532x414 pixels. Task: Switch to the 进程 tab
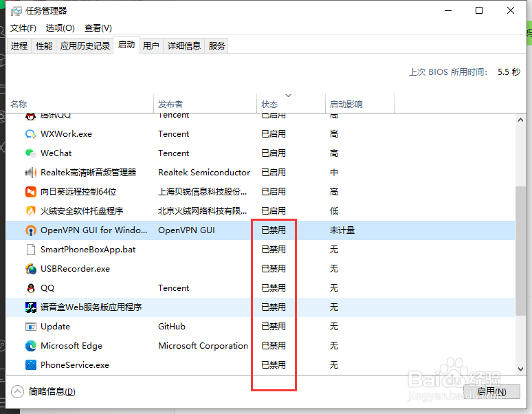click(x=19, y=45)
